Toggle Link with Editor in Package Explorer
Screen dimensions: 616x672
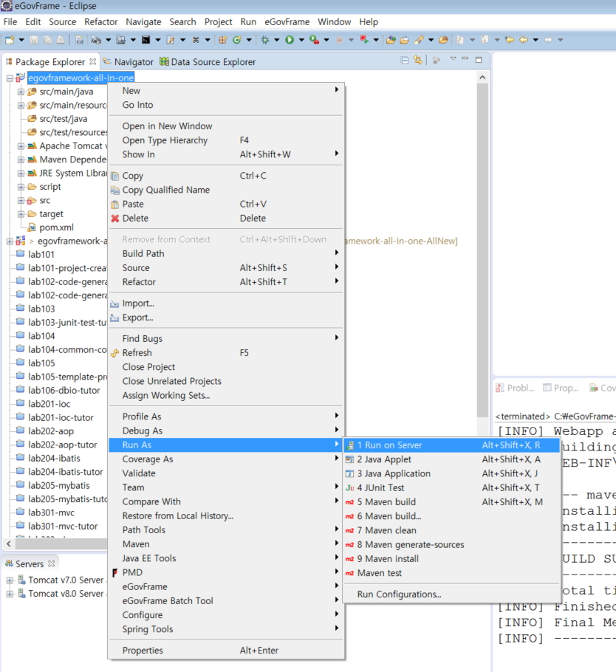click(x=418, y=61)
